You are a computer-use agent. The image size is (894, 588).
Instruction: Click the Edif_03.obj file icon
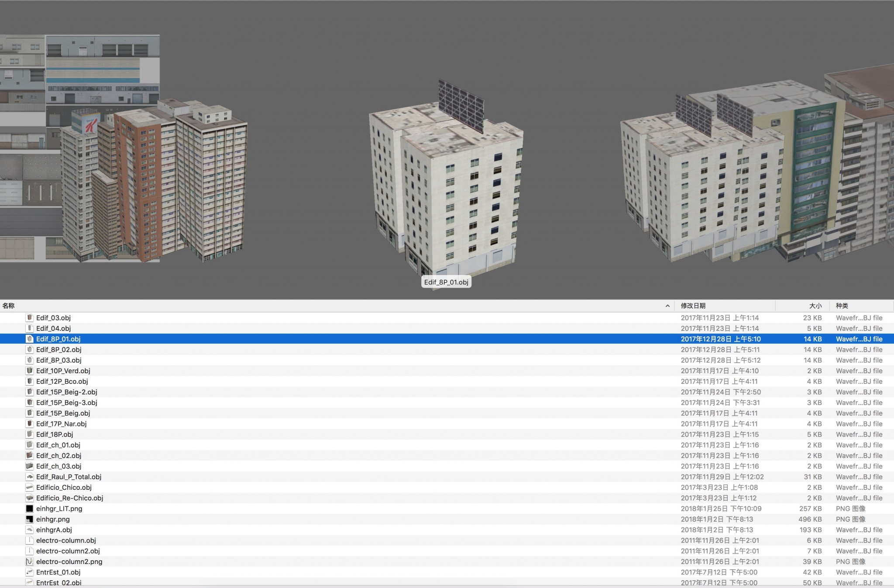coord(30,318)
